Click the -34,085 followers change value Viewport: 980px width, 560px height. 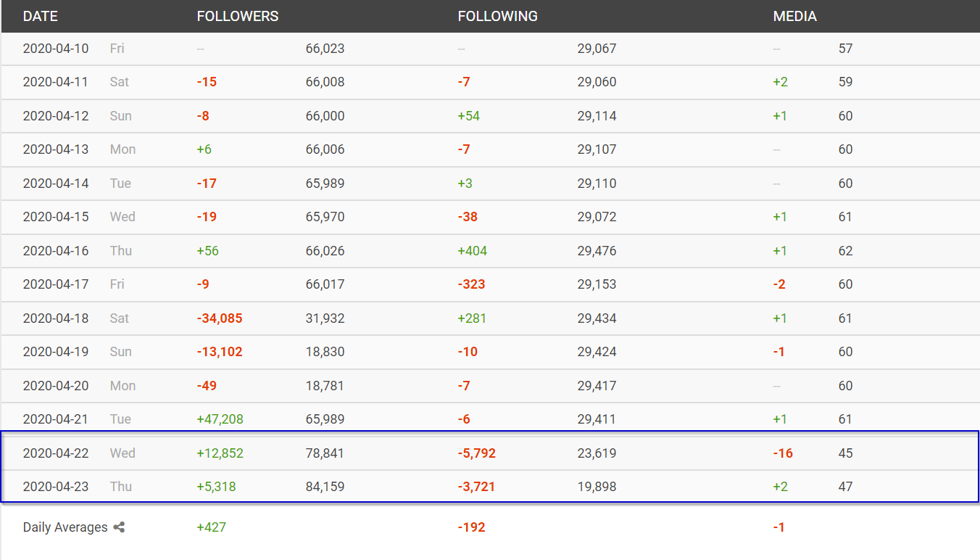[220, 318]
